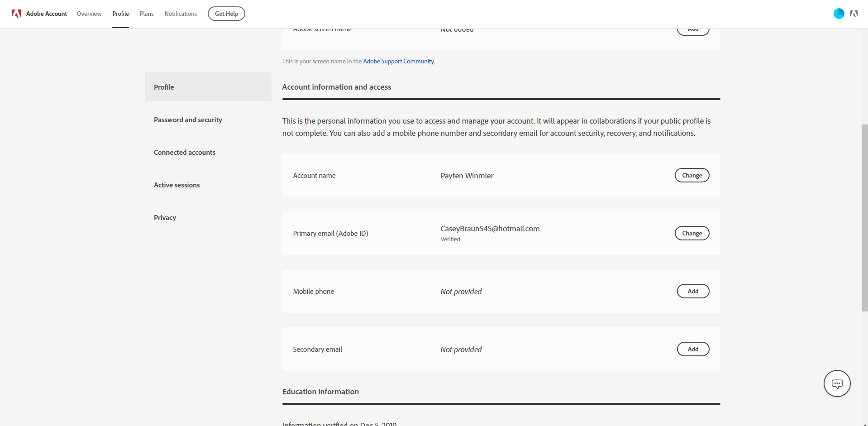Add a Secondary email
The height and width of the screenshot is (426, 868).
(x=693, y=349)
